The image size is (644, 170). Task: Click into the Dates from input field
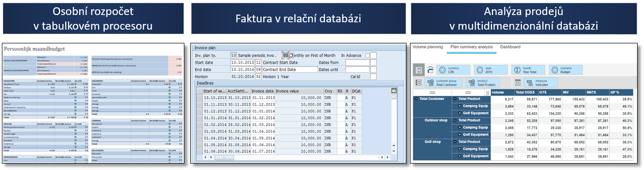(357, 62)
